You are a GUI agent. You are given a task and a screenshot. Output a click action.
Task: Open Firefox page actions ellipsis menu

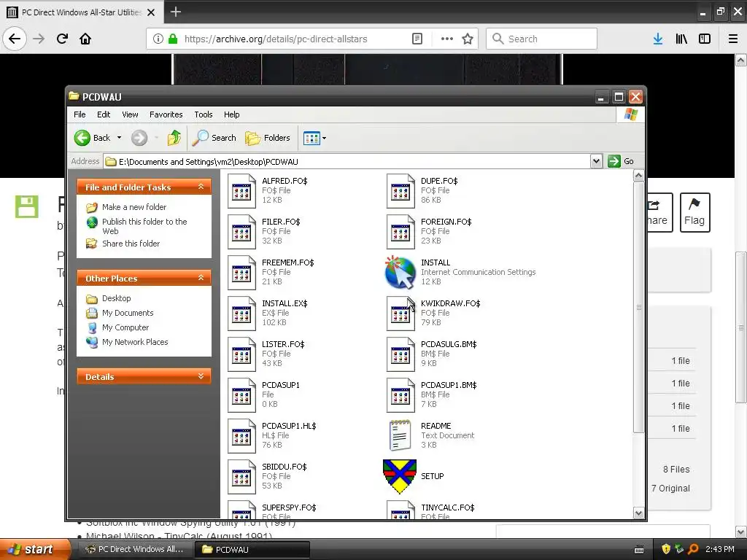pyautogui.click(x=447, y=39)
